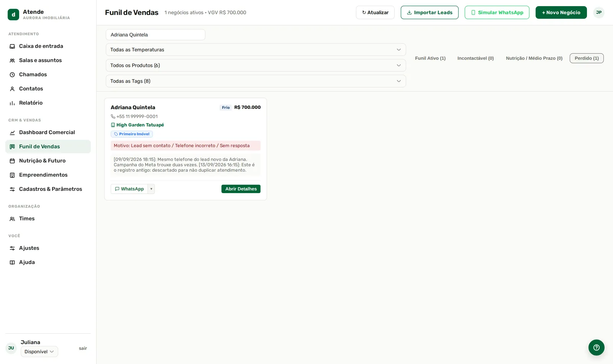
Task: Click the Empreendimentos building icon
Action: click(x=12, y=175)
